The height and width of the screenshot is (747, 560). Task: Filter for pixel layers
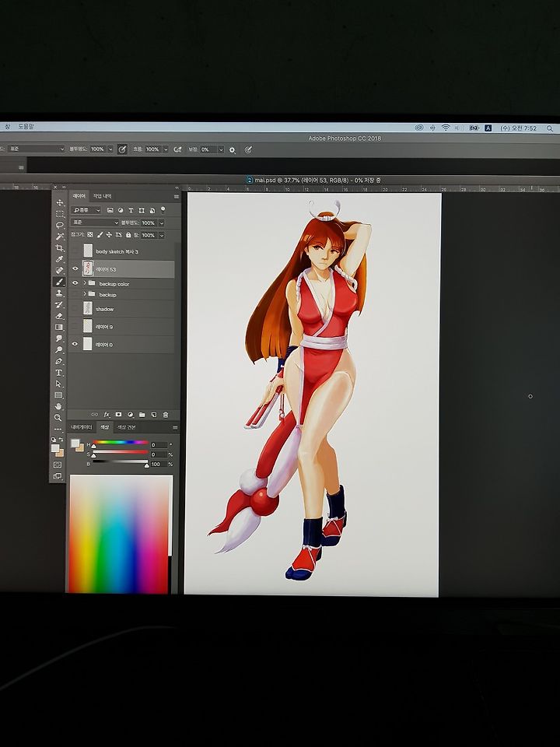[110, 210]
